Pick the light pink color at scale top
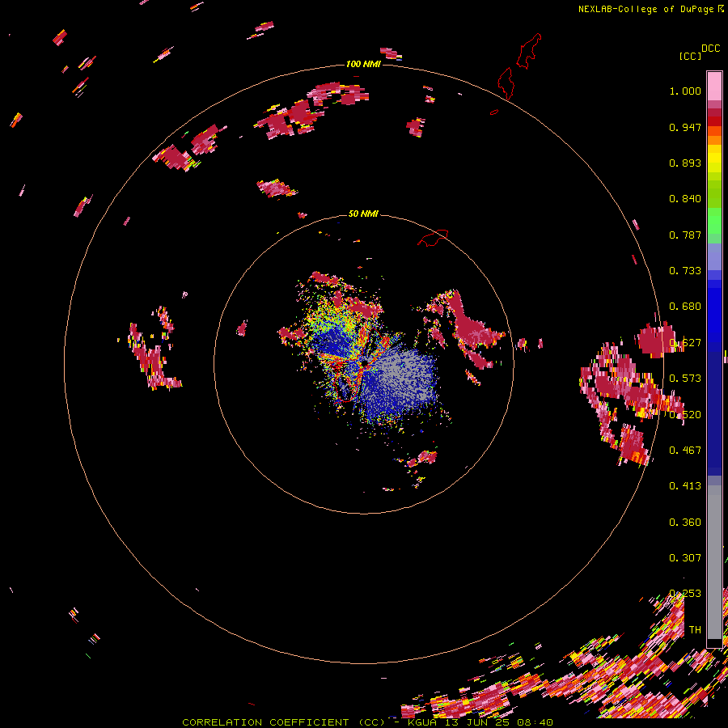 pyautogui.click(x=714, y=87)
